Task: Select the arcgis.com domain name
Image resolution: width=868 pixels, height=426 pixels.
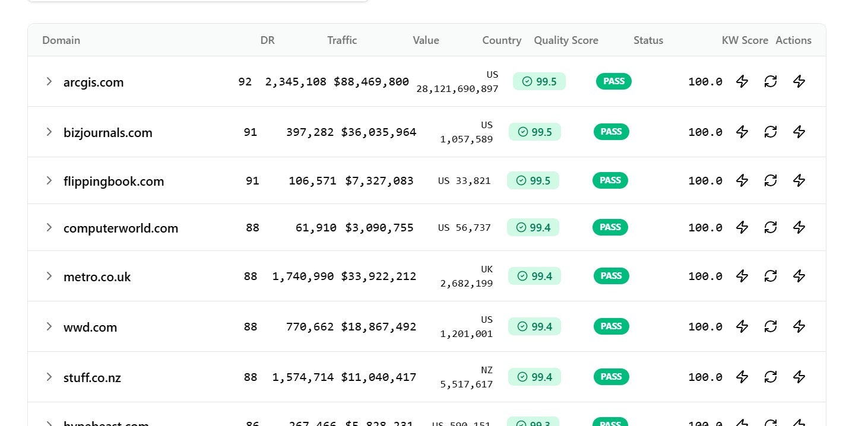Action: 94,82
